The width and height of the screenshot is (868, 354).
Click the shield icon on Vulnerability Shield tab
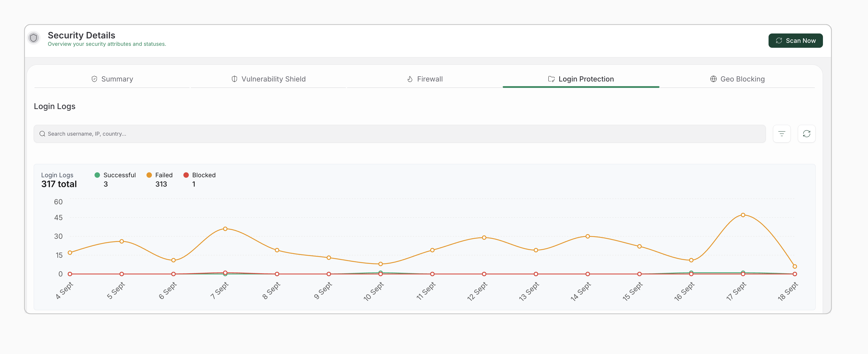[235, 79]
